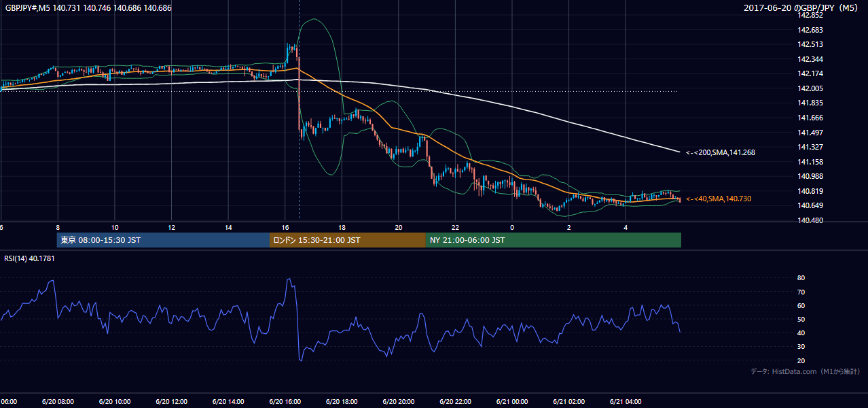
Task: Select the NY 21:00-06:00 JST session bar
Action: point(554,240)
